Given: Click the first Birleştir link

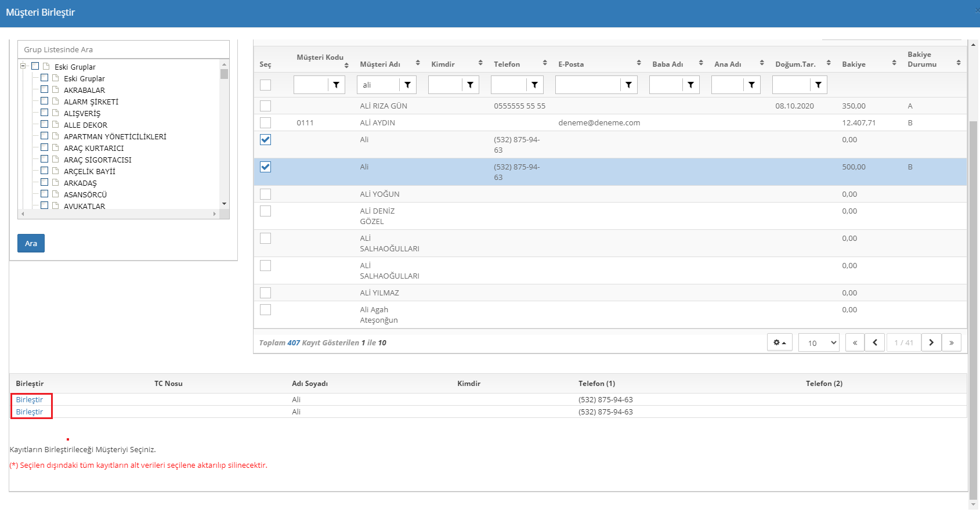Looking at the screenshot, I should coord(30,399).
